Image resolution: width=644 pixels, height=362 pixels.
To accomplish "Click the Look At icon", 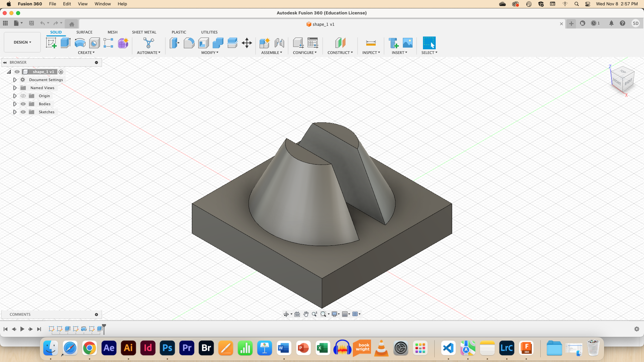I will [x=297, y=314].
